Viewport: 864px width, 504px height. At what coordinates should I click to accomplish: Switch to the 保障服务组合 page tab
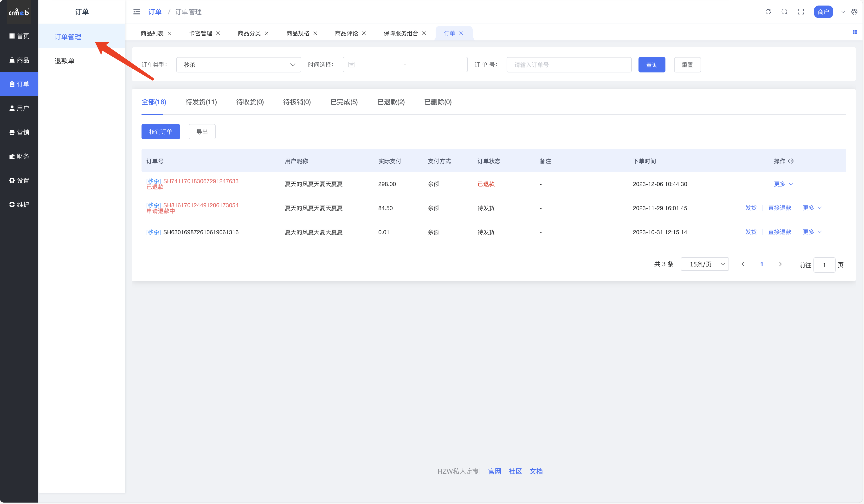point(400,33)
